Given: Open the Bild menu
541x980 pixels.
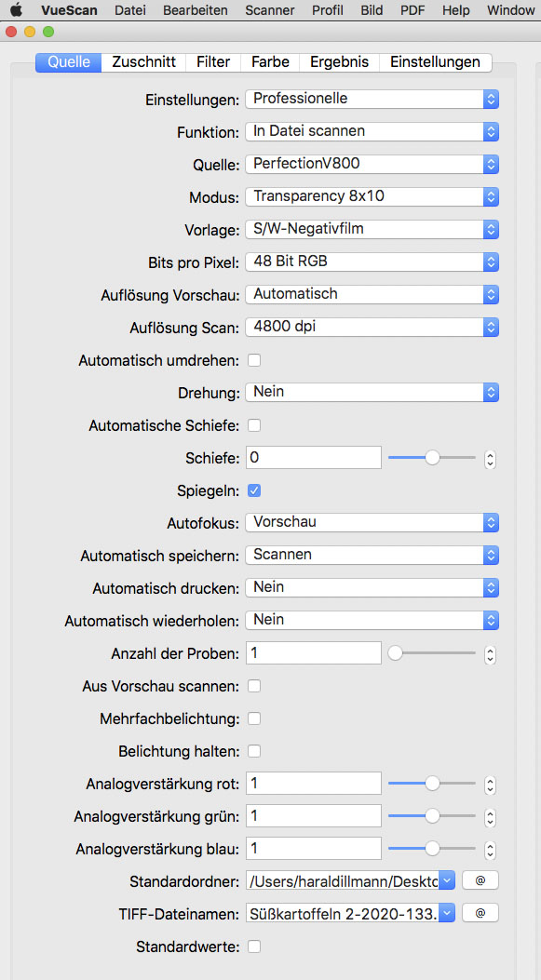Looking at the screenshot, I should tap(372, 10).
